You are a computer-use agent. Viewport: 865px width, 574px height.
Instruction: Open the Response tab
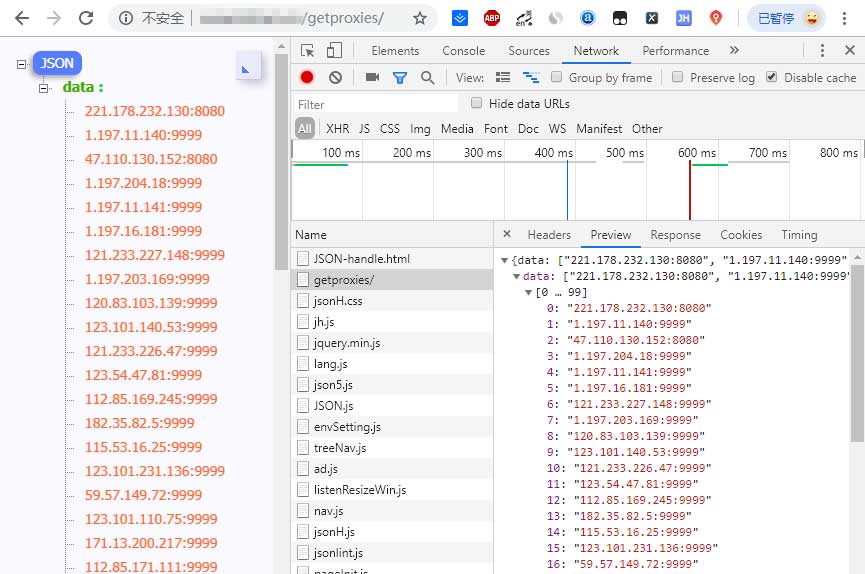[675, 234]
